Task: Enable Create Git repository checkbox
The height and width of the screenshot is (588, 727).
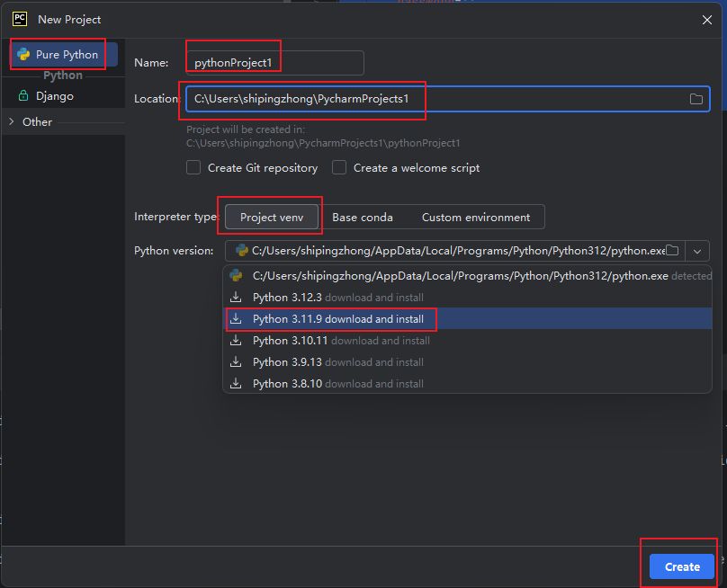Action: (193, 167)
